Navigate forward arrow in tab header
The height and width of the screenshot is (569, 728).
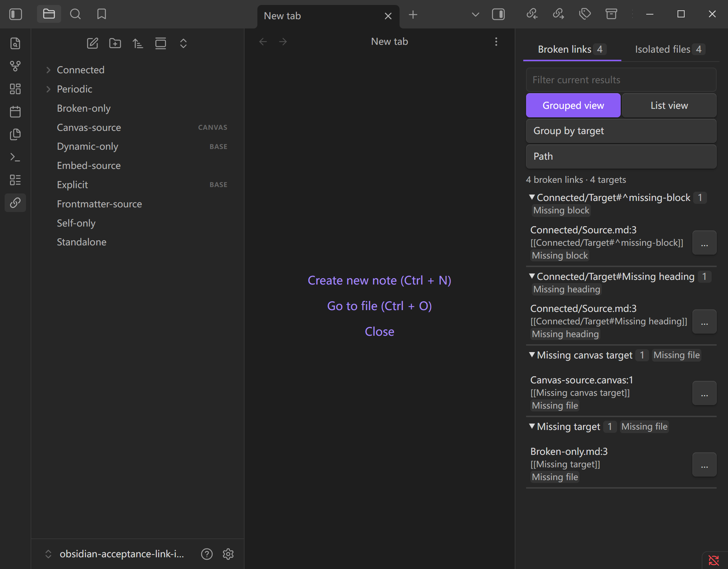pos(283,42)
